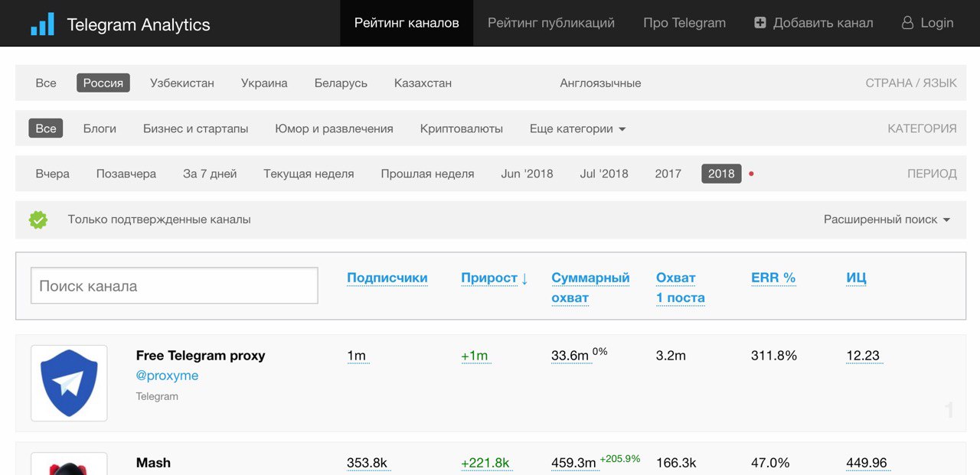The width and height of the screenshot is (980, 475).
Task: Click the 1m subscribers value
Action: click(357, 356)
